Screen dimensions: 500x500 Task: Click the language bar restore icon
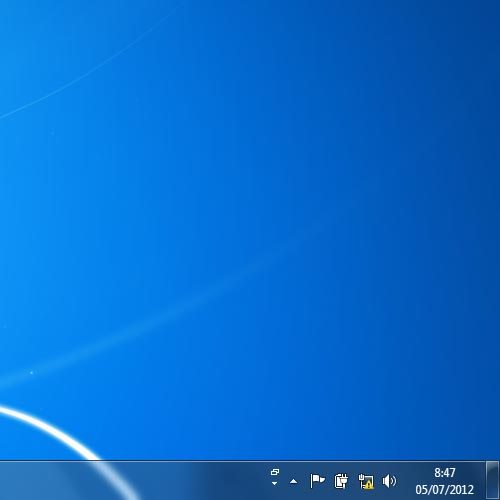(275, 472)
